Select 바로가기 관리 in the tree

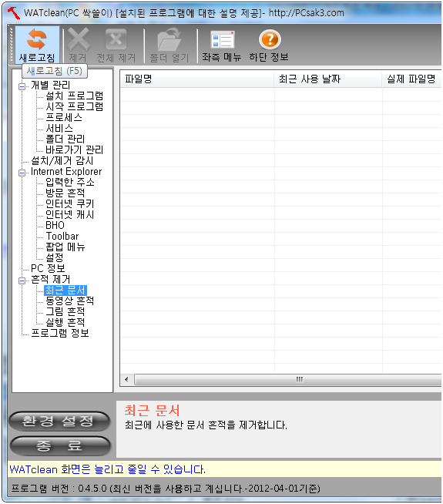pyautogui.click(x=74, y=150)
